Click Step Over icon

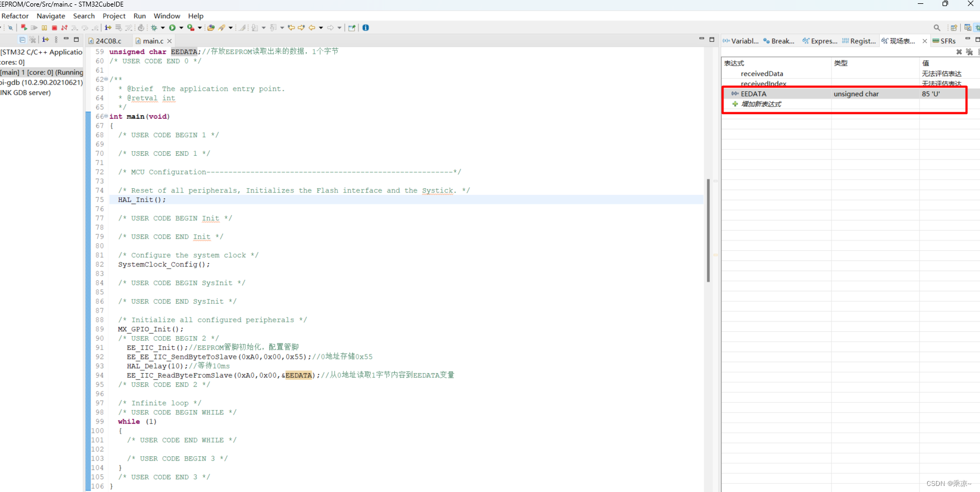pos(85,28)
